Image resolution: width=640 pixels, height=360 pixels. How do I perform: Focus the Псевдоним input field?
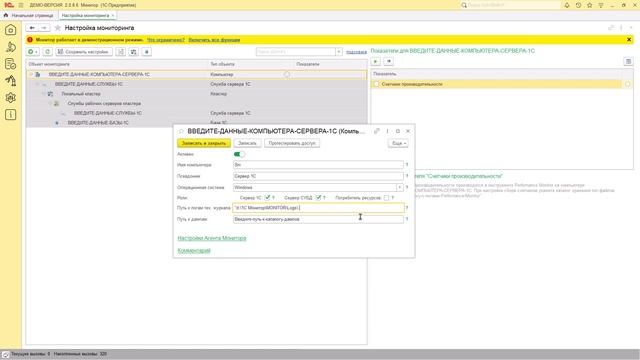pos(318,176)
